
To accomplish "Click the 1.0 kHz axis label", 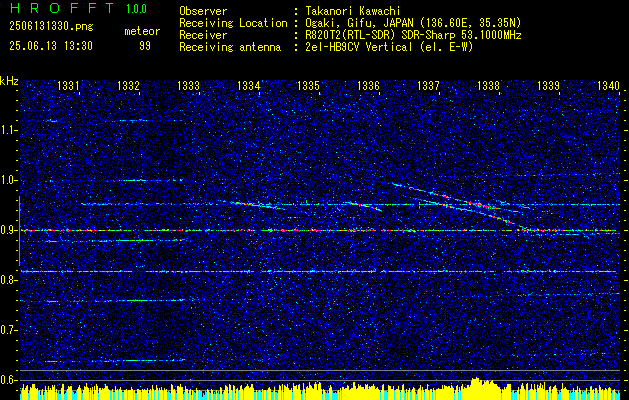I will [x=7, y=180].
